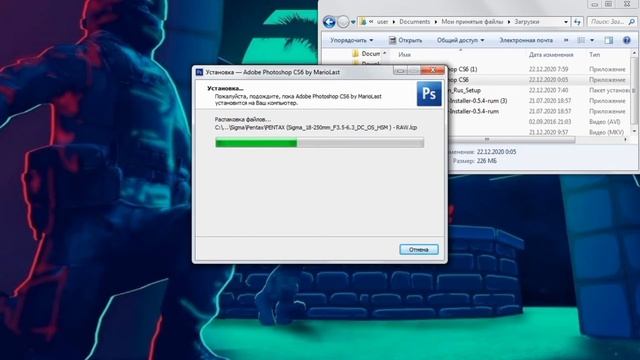Select the file row 'CS6 (1)'

point(539,69)
